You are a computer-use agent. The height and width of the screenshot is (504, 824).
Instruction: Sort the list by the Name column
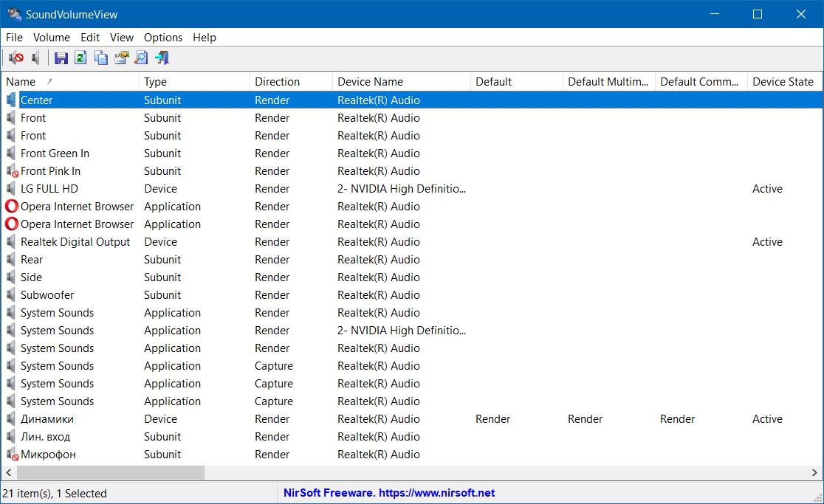tap(70, 81)
